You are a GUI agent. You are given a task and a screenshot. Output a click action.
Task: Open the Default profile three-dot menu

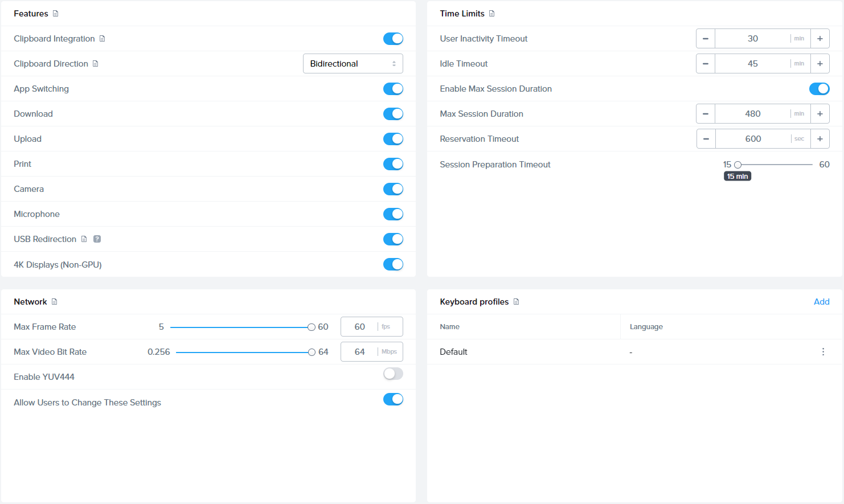(823, 352)
